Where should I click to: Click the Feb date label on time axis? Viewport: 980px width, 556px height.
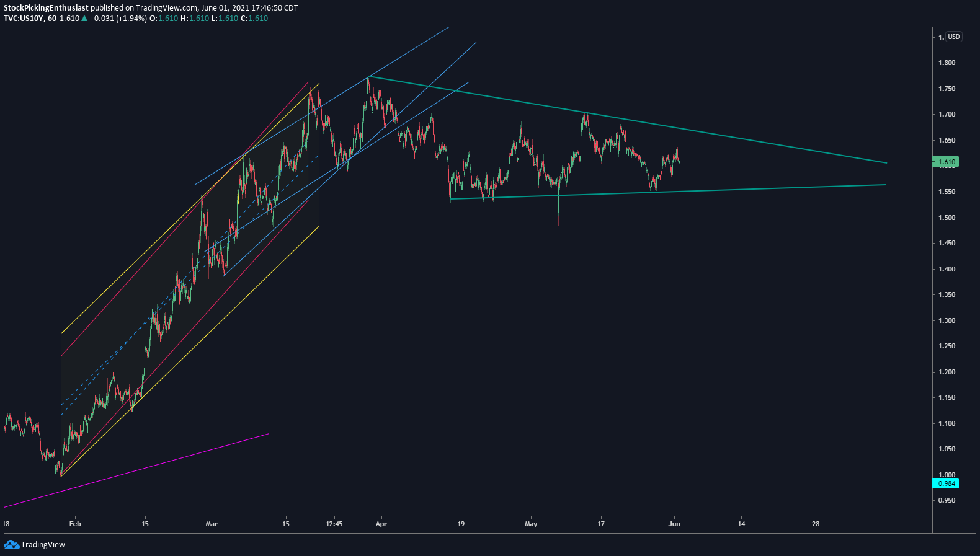pos(75,524)
